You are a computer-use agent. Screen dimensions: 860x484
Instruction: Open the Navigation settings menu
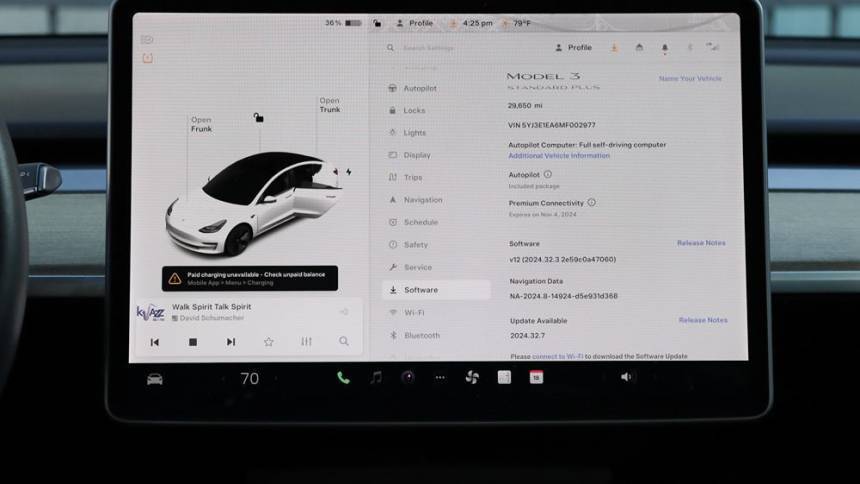415,200
